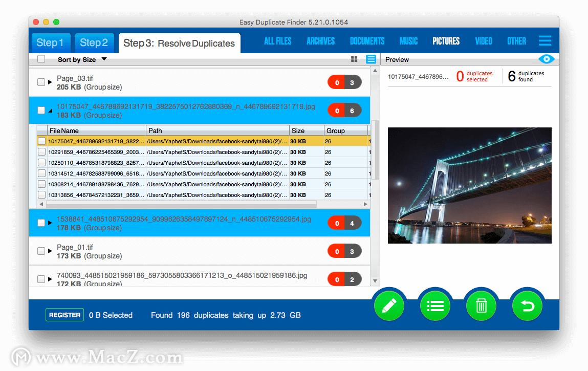This screenshot has height=371, width=588.
Task: Check the Page_03.tif group checkbox
Action: pyautogui.click(x=41, y=82)
